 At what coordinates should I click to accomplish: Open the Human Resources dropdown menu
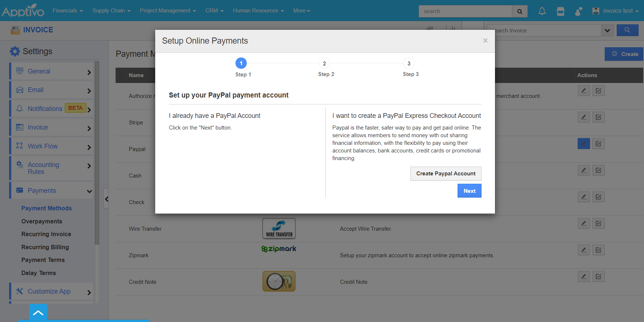[x=258, y=11]
